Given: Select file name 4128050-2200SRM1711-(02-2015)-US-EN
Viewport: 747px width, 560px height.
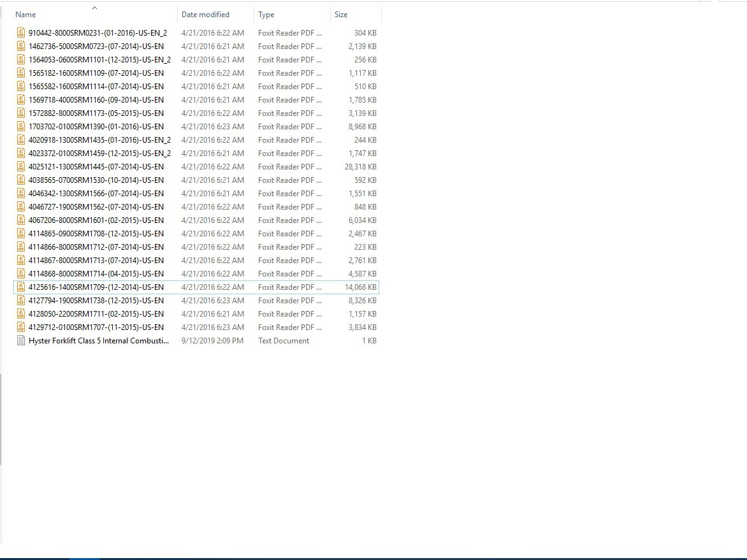Looking at the screenshot, I should point(96,313).
